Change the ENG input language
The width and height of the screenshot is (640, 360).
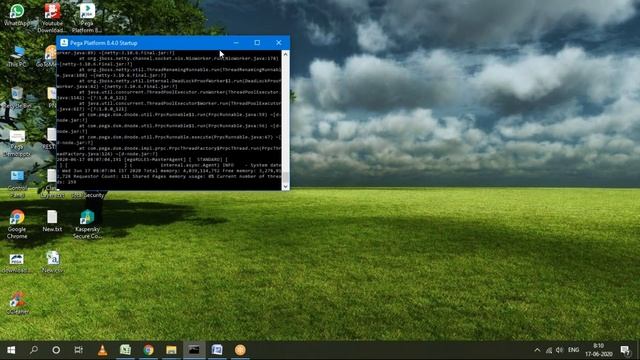pyautogui.click(x=573, y=350)
